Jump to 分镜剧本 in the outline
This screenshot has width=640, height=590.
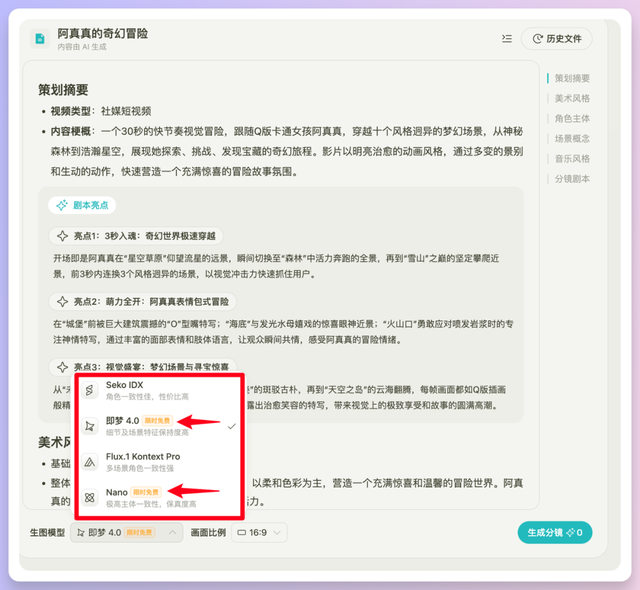tap(572, 179)
